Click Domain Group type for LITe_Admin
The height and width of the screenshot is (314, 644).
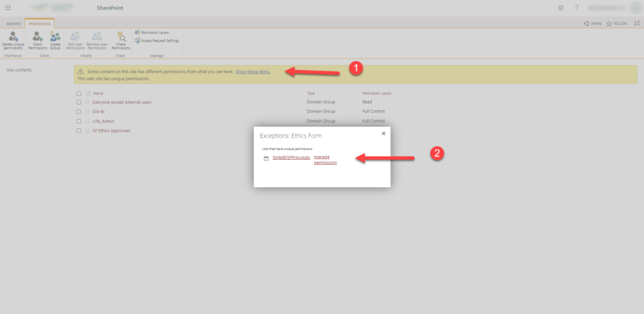321,121
